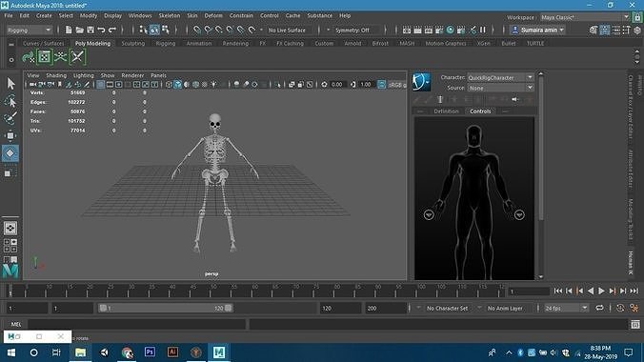Open the Windows Start menu

[x=11, y=352]
